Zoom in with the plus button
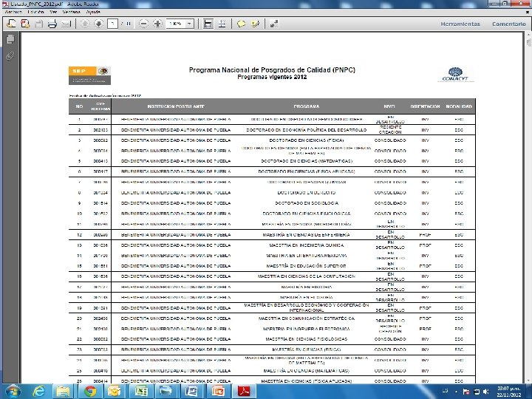The image size is (532, 399). (x=157, y=24)
